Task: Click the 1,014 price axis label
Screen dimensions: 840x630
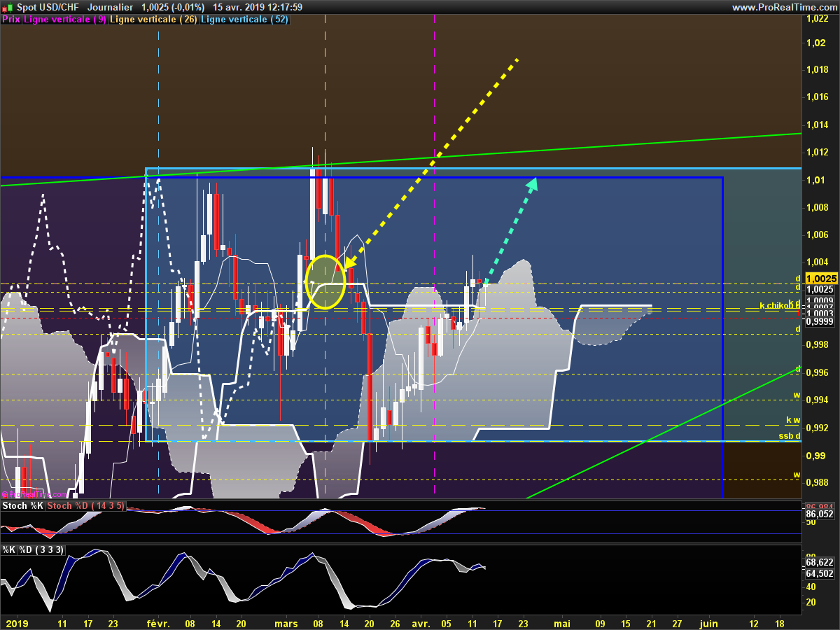Action: [x=816, y=125]
